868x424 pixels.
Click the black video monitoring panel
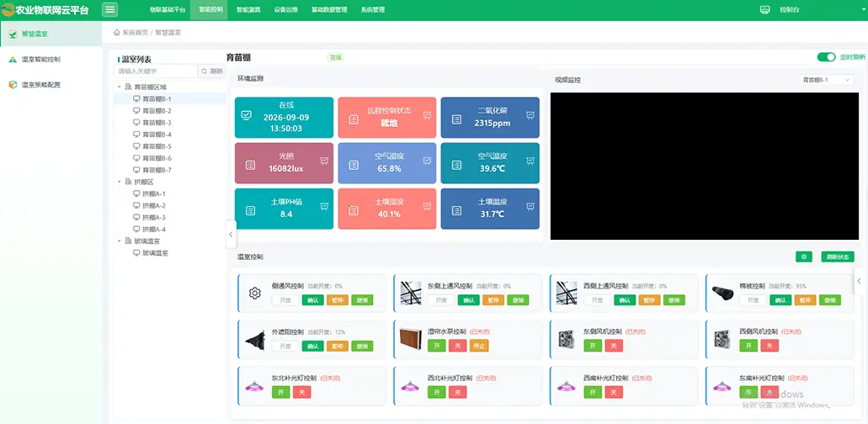[704, 166]
